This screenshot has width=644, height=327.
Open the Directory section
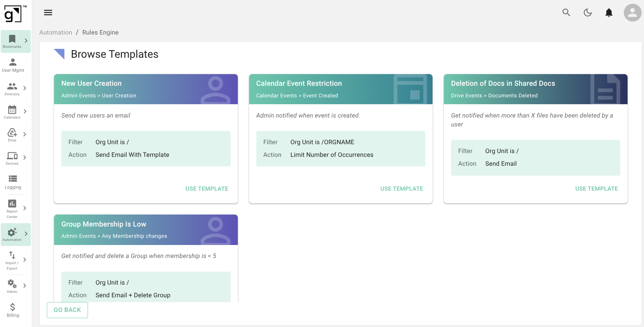pos(12,89)
